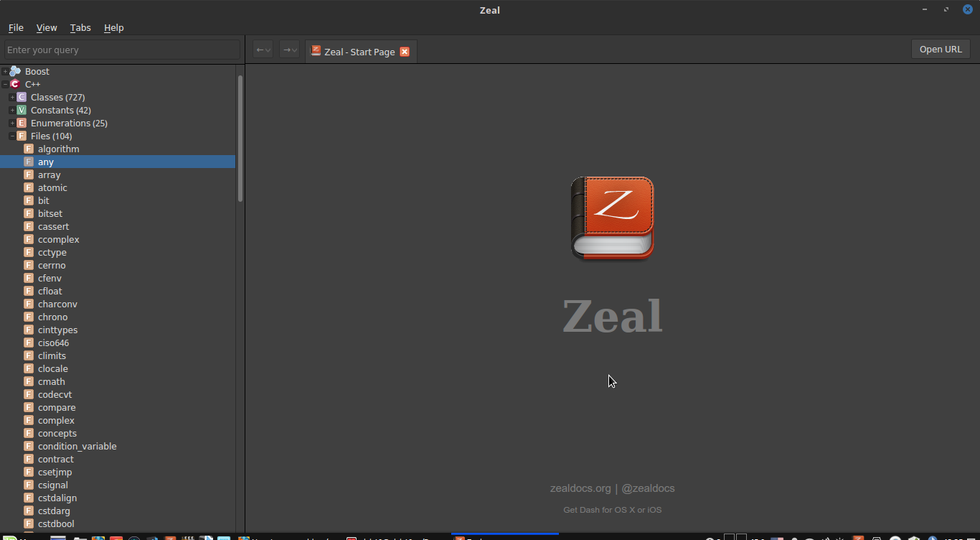Select the C++ docset icon
Screen dimensions: 980x540
(15, 84)
